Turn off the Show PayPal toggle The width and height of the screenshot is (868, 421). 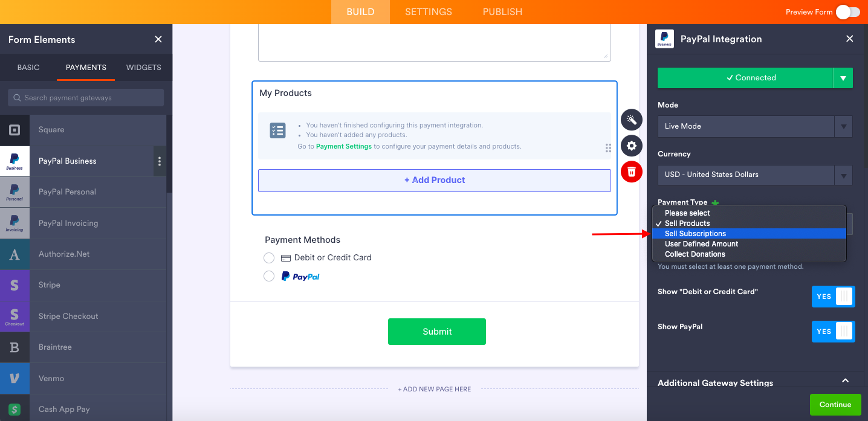833,332
